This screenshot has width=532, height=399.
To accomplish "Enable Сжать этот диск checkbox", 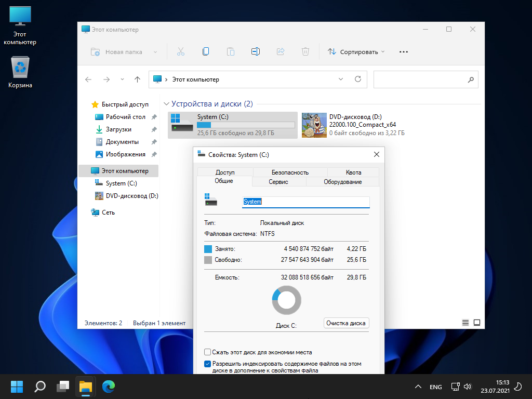I will pyautogui.click(x=208, y=352).
